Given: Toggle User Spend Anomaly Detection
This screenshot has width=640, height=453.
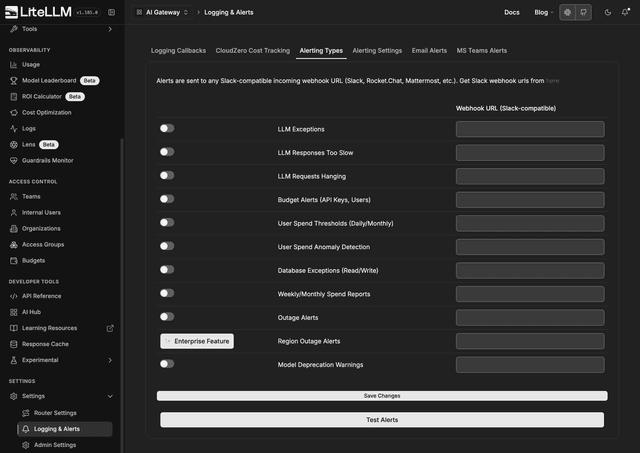Looking at the screenshot, I should [x=167, y=246].
